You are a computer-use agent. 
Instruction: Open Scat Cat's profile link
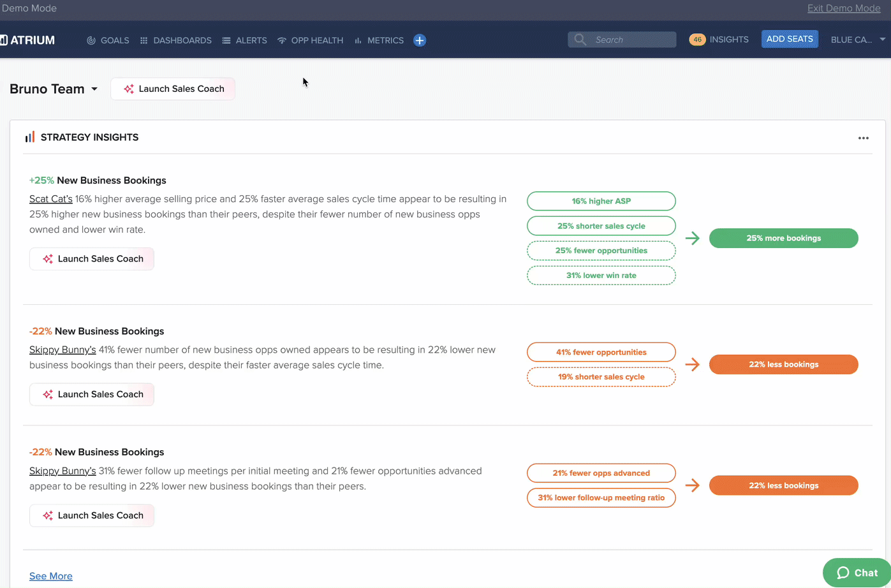coord(51,199)
